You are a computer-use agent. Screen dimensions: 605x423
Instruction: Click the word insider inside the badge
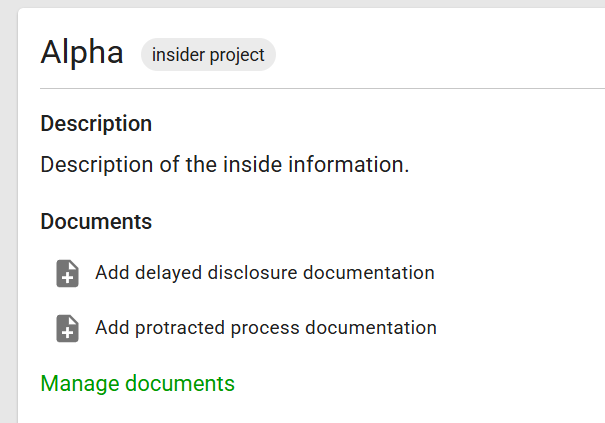pos(178,54)
